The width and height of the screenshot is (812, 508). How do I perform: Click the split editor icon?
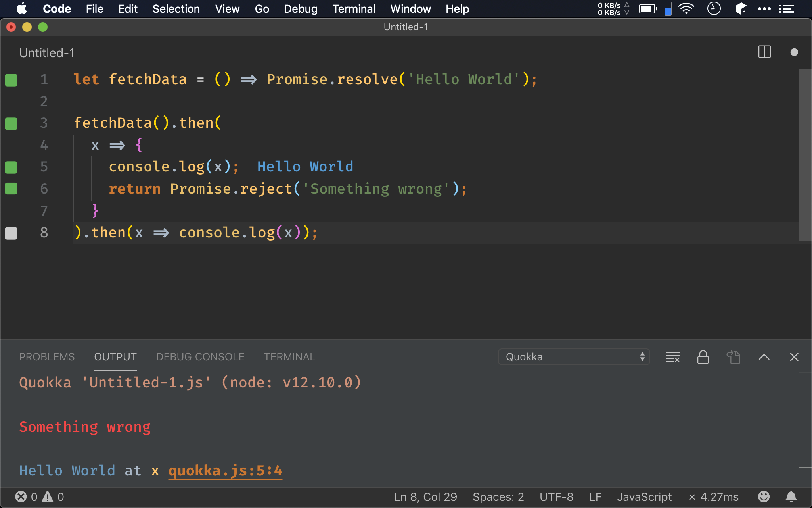pos(764,52)
